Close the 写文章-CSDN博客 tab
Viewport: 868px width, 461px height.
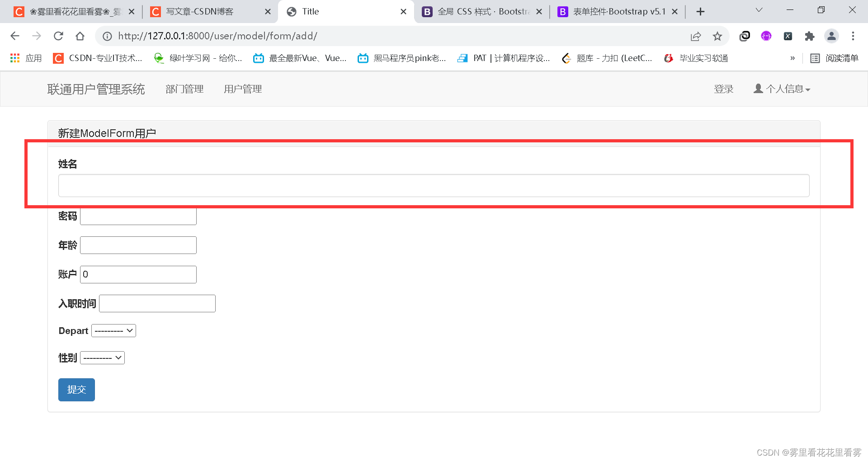coord(268,12)
